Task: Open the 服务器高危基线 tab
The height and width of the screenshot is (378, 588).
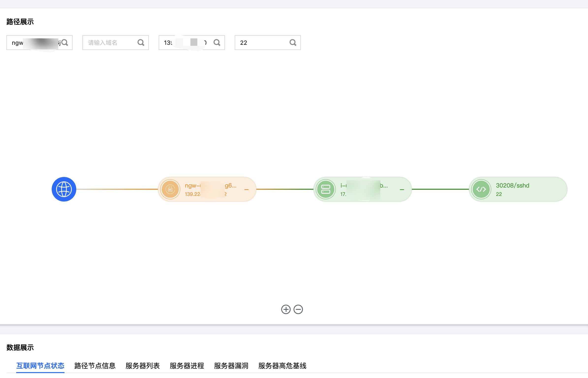Action: 282,366
